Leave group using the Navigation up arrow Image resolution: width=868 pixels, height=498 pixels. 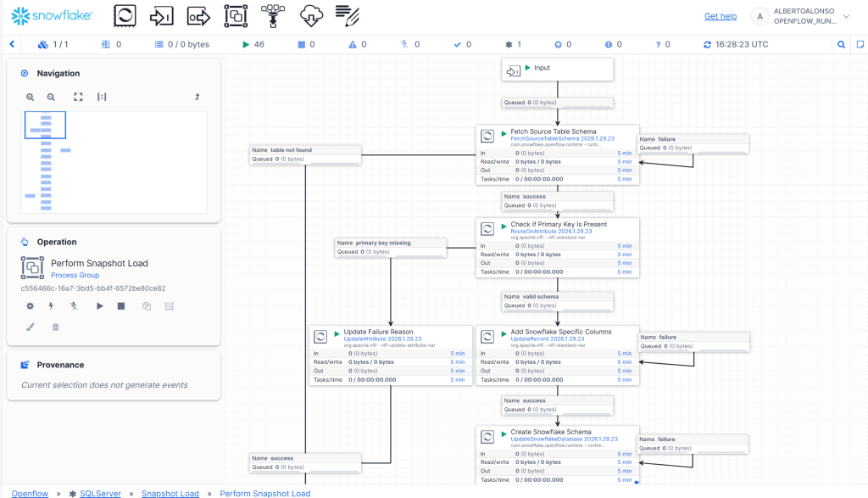coord(198,98)
